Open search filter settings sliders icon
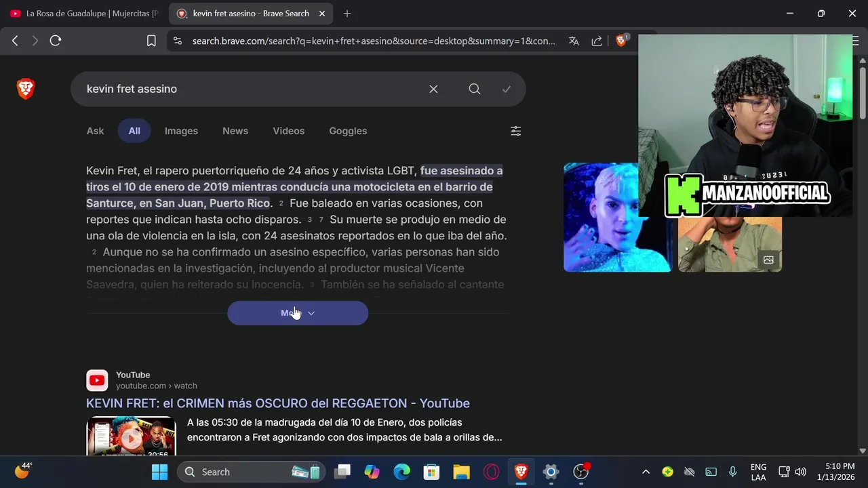868x488 pixels. (x=515, y=131)
